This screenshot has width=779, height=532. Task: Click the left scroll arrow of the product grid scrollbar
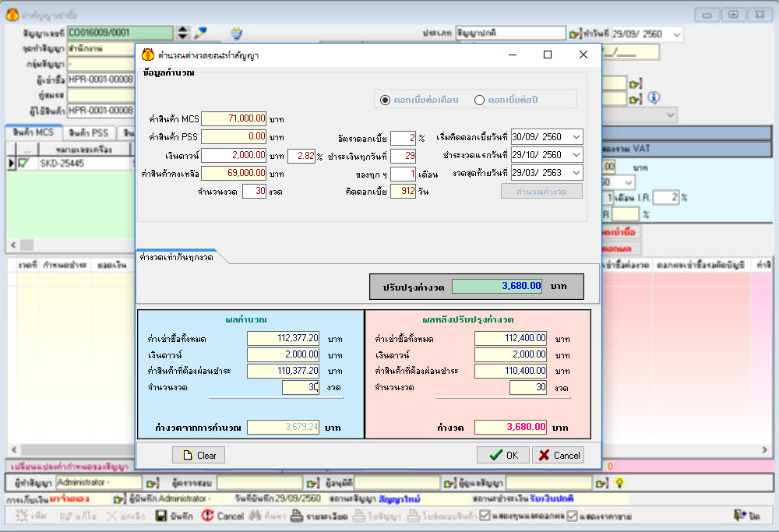(x=13, y=245)
